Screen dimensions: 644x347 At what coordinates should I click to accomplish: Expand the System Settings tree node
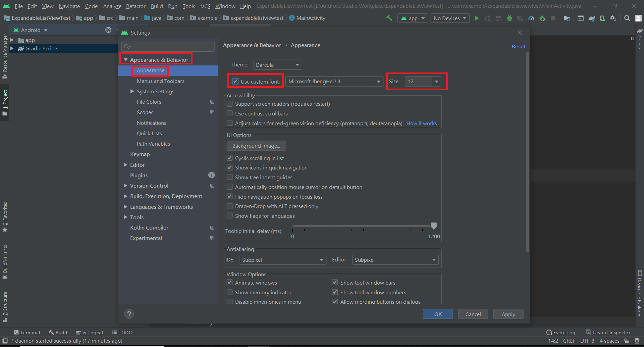click(x=132, y=91)
